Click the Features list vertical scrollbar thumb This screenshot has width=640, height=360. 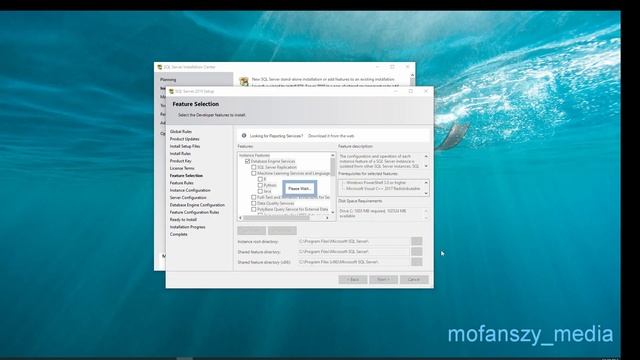coord(333,167)
